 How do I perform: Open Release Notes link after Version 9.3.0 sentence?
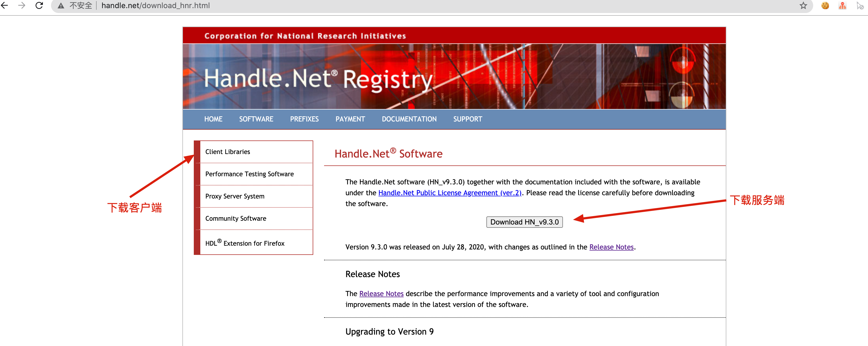click(x=611, y=247)
